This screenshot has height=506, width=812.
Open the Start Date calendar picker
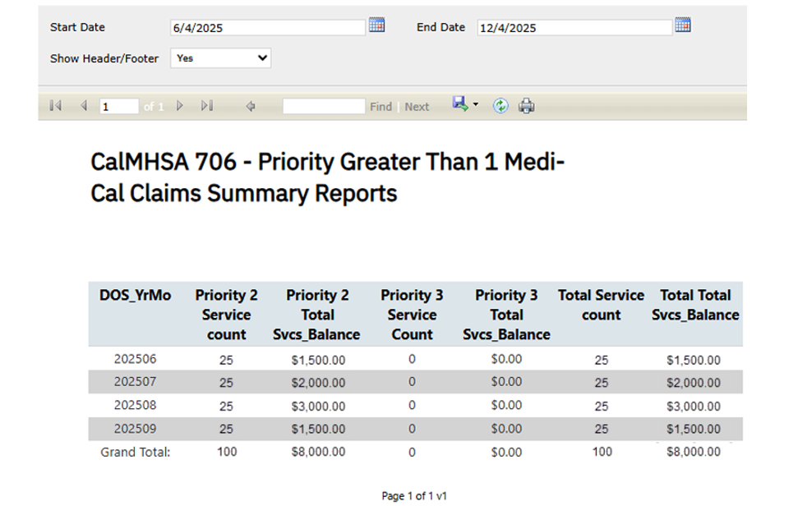pyautogui.click(x=377, y=25)
